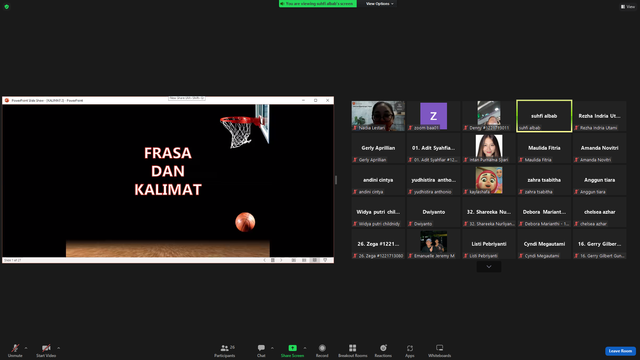640x360 pixels.
Task: Open the Chat panel
Action: pyautogui.click(x=261, y=350)
